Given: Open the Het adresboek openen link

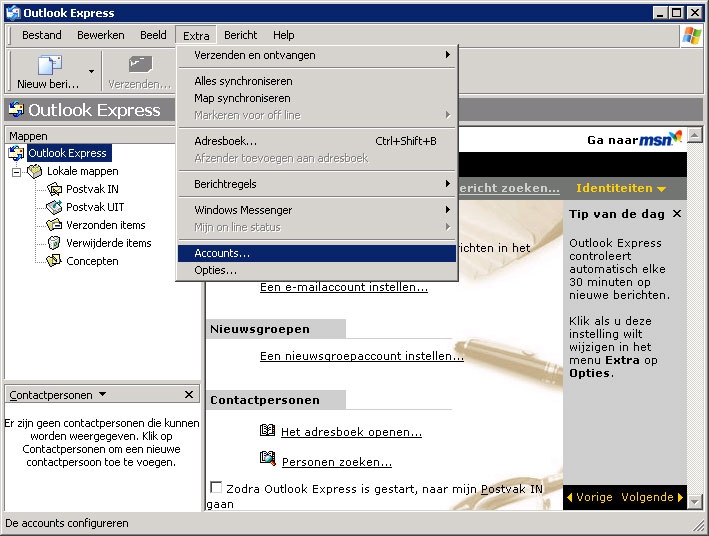Looking at the screenshot, I should 351,432.
